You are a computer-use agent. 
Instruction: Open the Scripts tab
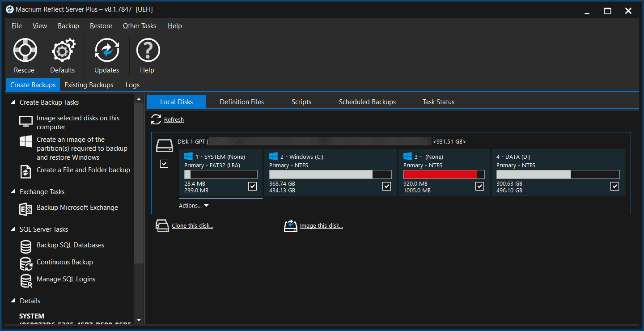[301, 102]
